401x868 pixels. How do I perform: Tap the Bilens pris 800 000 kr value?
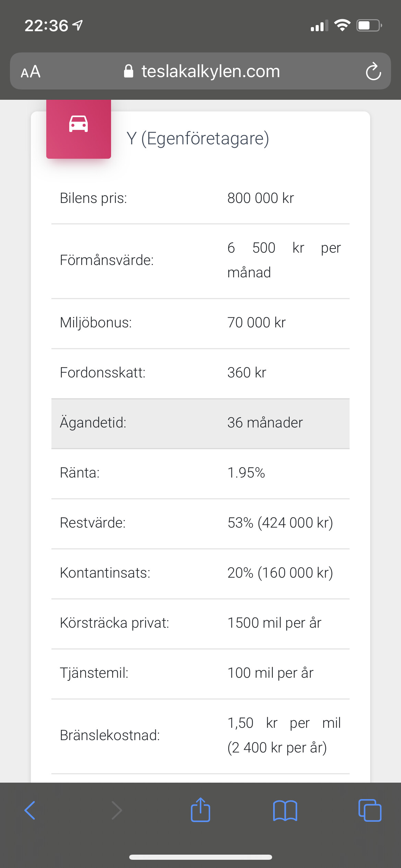tap(260, 198)
